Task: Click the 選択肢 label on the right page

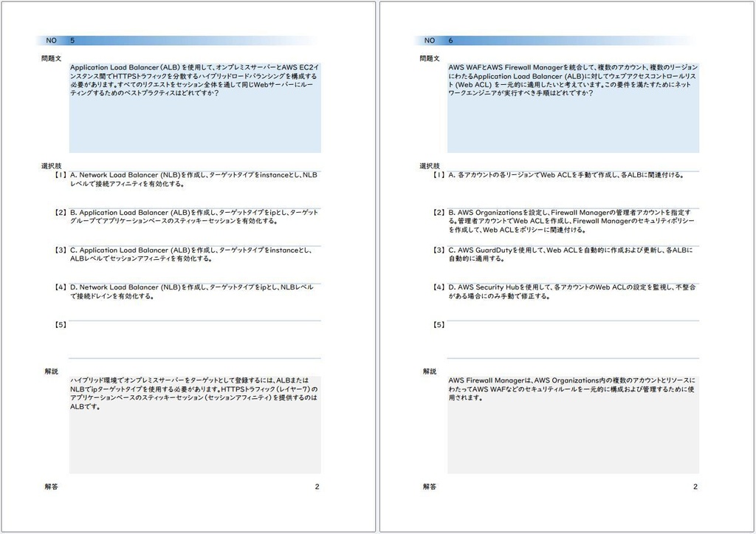Action: [x=430, y=166]
